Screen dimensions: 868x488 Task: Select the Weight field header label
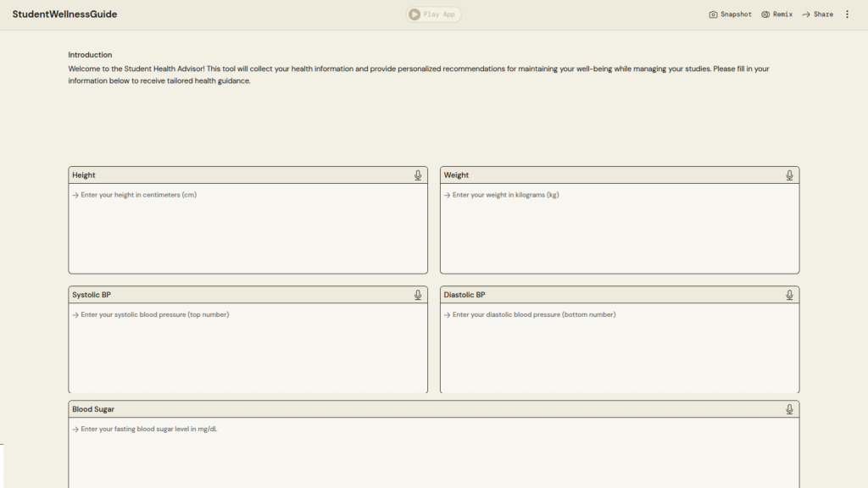pyautogui.click(x=456, y=175)
